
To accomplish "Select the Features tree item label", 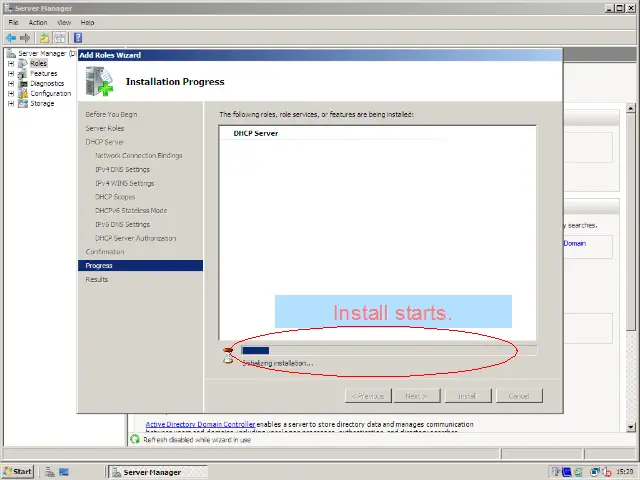I will [x=44, y=73].
